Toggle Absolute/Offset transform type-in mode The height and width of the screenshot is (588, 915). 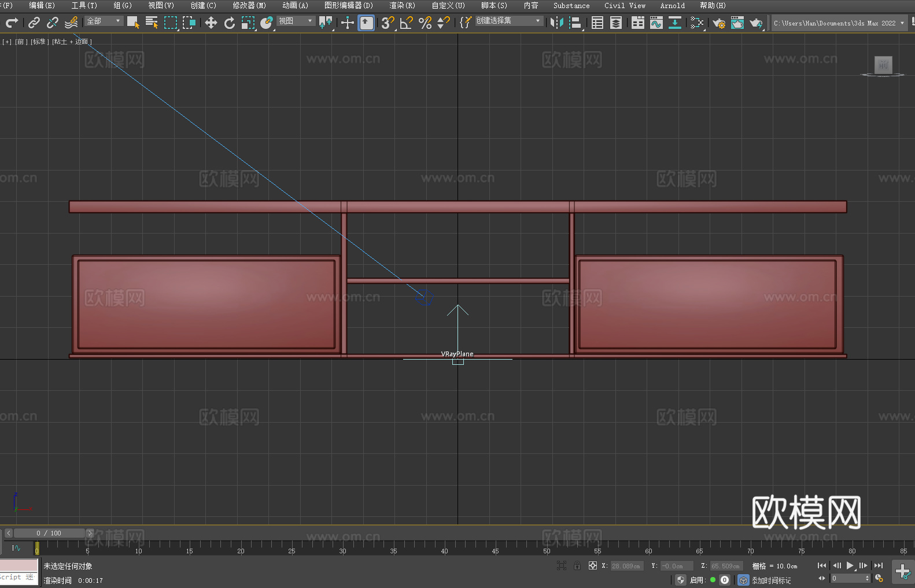point(593,565)
